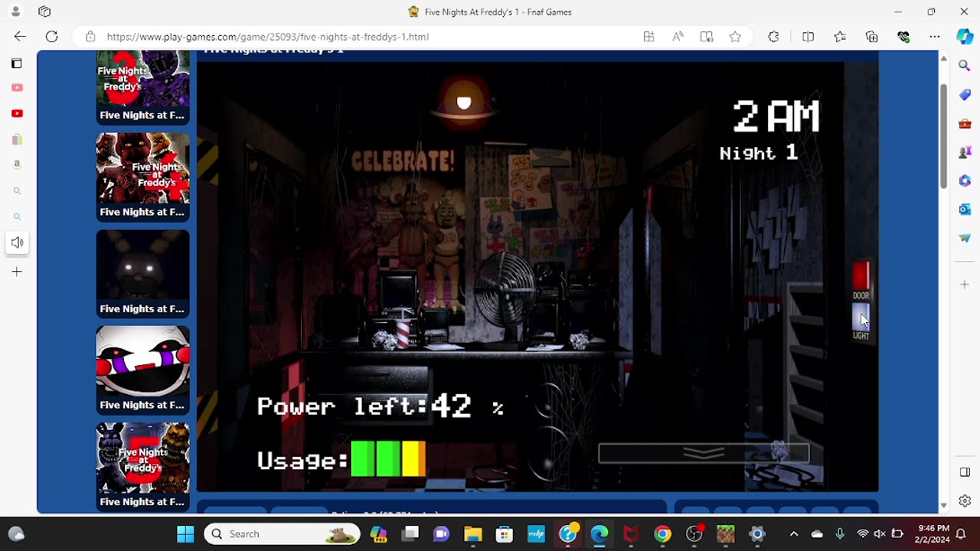This screenshot has width=980, height=551.
Task: Add a new tab with plus icon
Action: [x=17, y=272]
